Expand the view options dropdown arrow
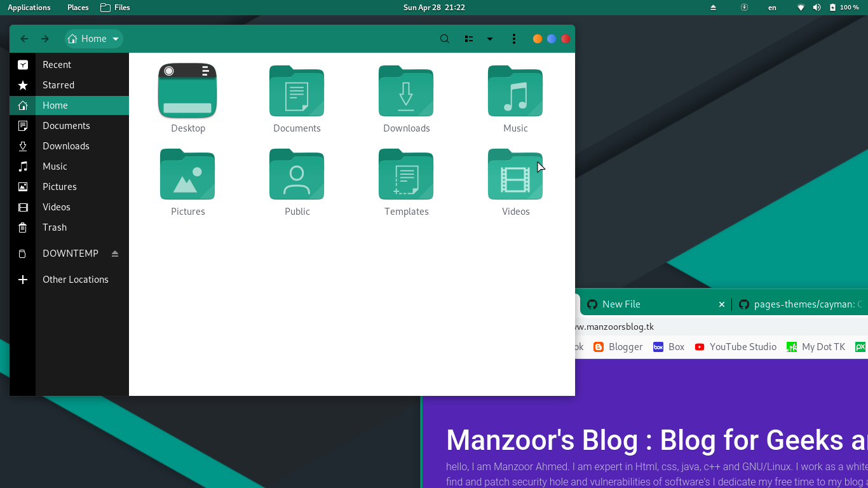 click(x=490, y=39)
